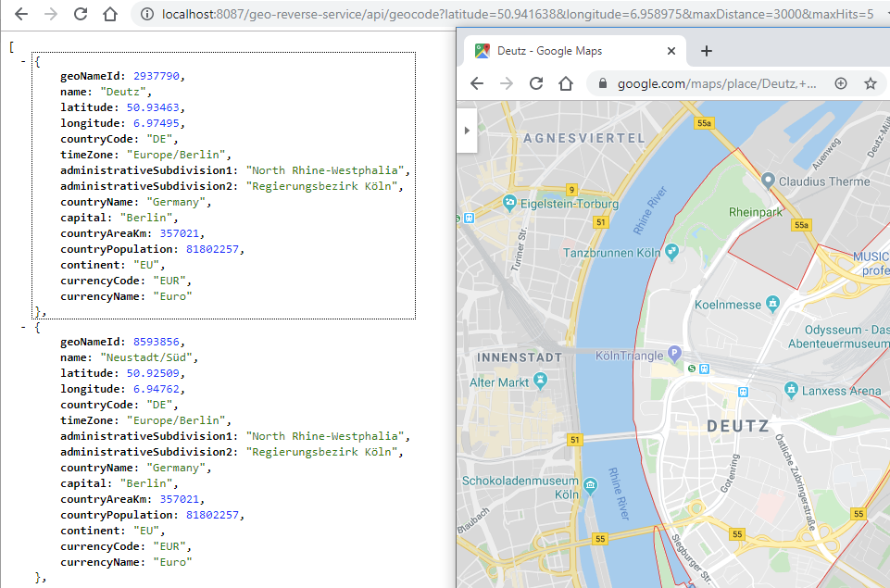Click geoNameId value 2937790
Viewport: 890px width, 588px height.
point(157,76)
